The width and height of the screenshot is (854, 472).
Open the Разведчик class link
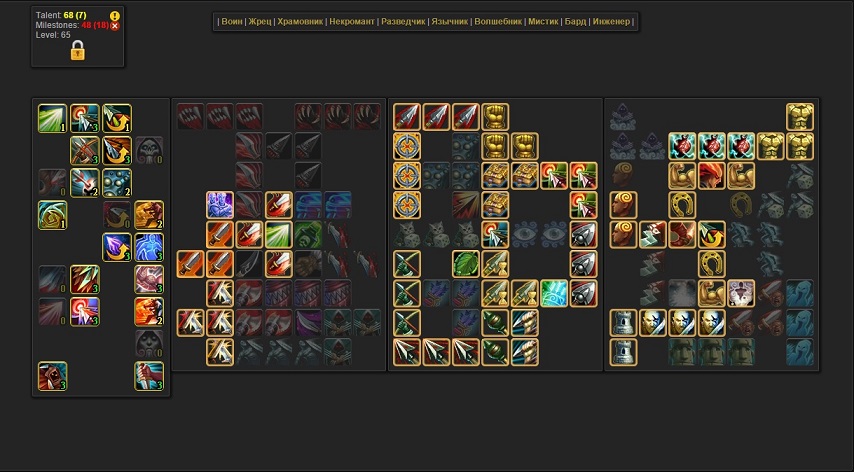point(403,21)
